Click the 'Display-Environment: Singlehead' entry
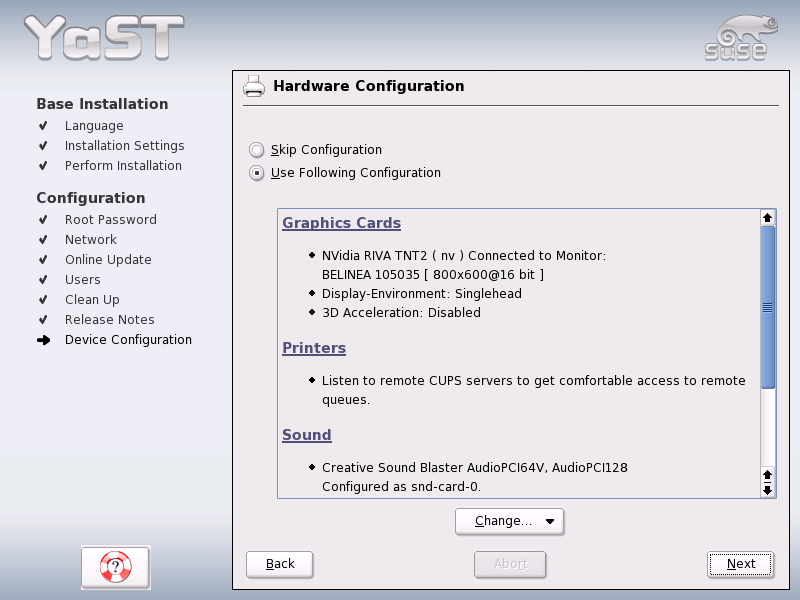 [x=421, y=294]
